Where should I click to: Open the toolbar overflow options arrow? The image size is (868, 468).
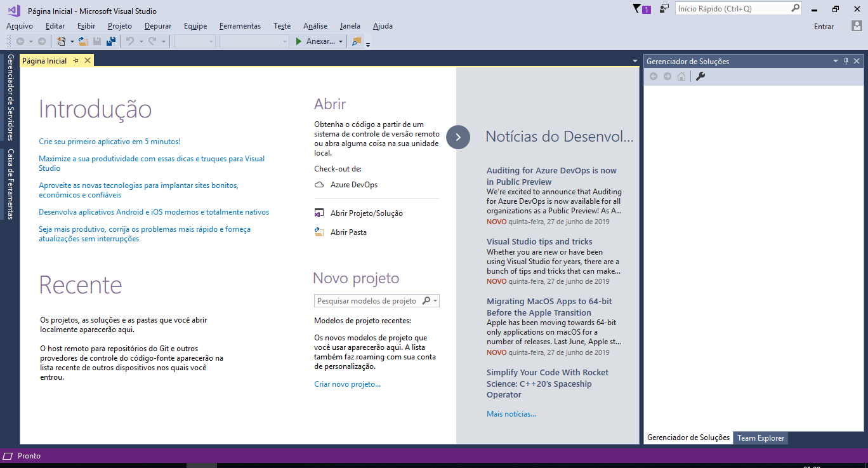pyautogui.click(x=368, y=44)
